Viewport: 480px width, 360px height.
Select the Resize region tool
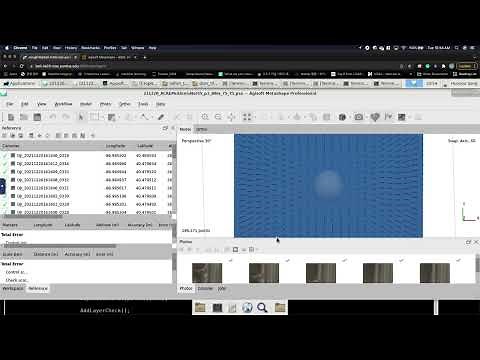tap(111, 117)
